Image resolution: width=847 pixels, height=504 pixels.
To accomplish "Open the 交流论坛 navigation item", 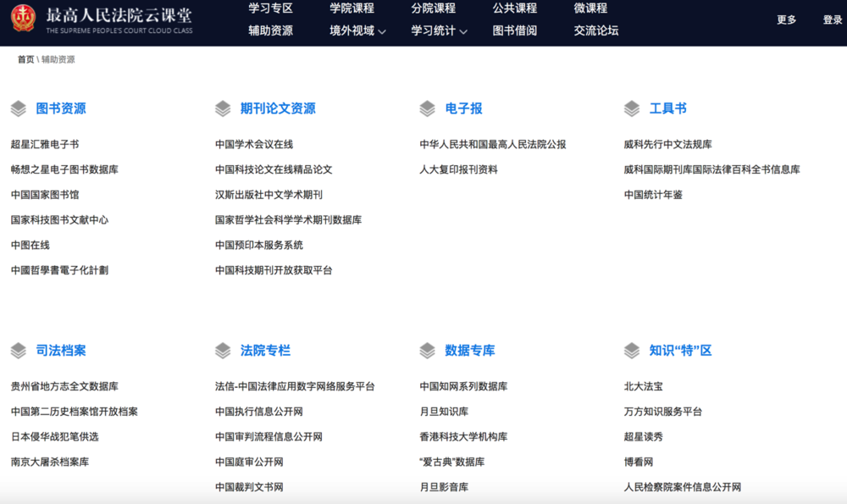I will click(x=596, y=30).
